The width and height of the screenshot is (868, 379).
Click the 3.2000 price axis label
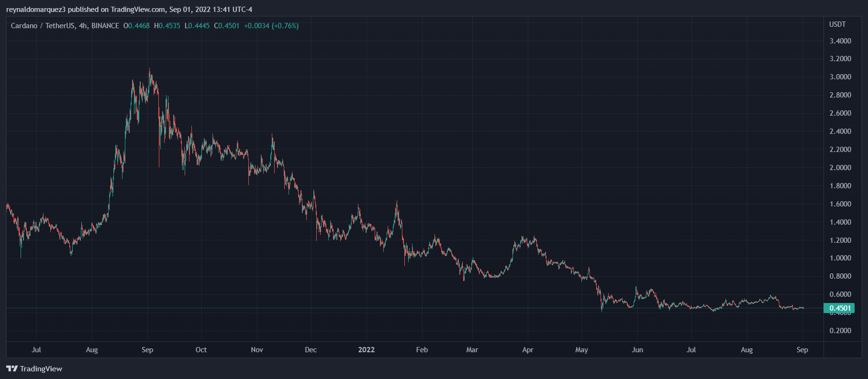840,59
